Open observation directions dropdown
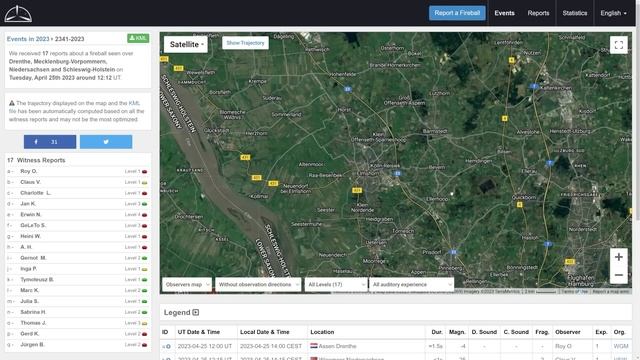This screenshot has width=640, height=360. (258, 284)
